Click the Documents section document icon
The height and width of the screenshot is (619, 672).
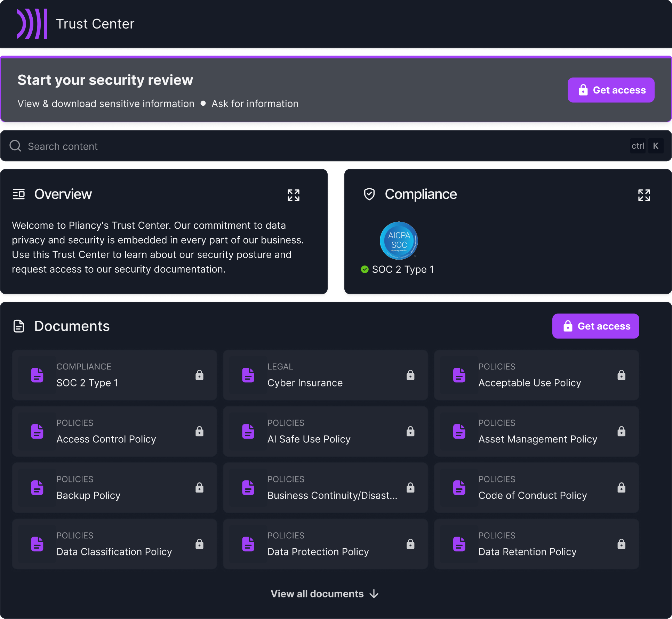pos(18,326)
